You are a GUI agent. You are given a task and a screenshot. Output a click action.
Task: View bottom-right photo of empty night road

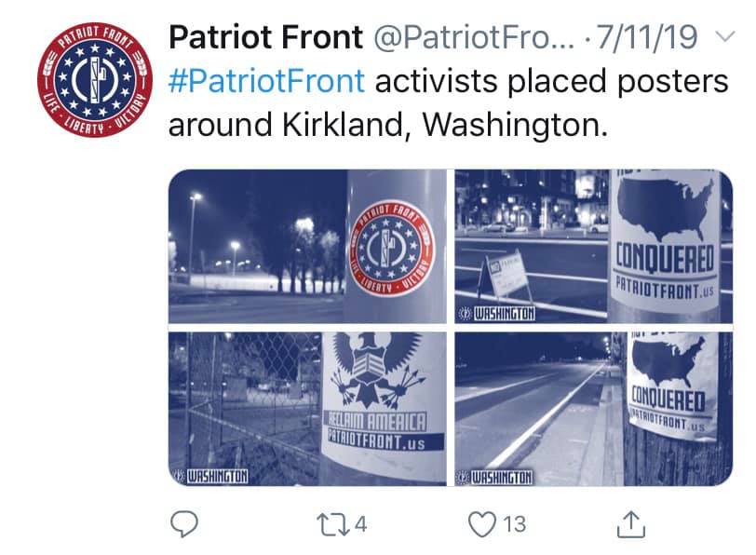point(594,409)
